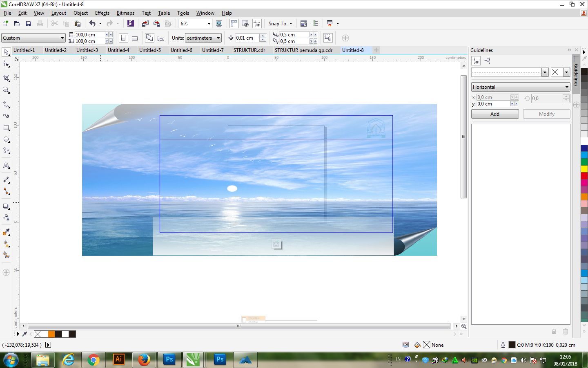Click the Open file icon
The image size is (588, 368).
click(17, 23)
